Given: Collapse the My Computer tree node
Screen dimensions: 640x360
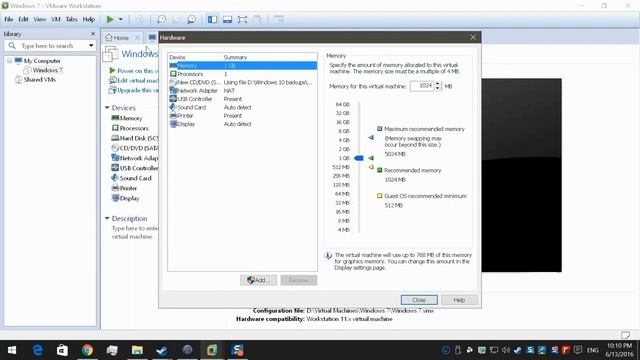Looking at the screenshot, I should tap(9, 61).
